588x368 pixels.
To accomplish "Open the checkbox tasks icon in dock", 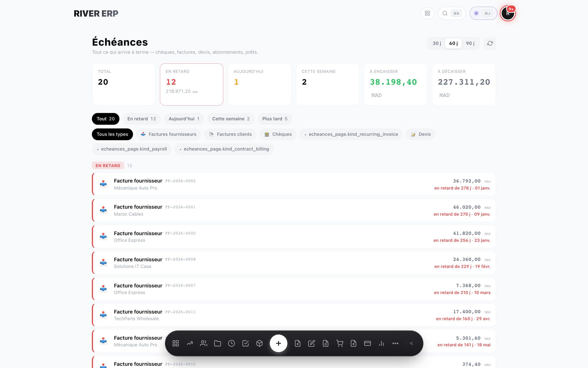I will (x=245, y=343).
